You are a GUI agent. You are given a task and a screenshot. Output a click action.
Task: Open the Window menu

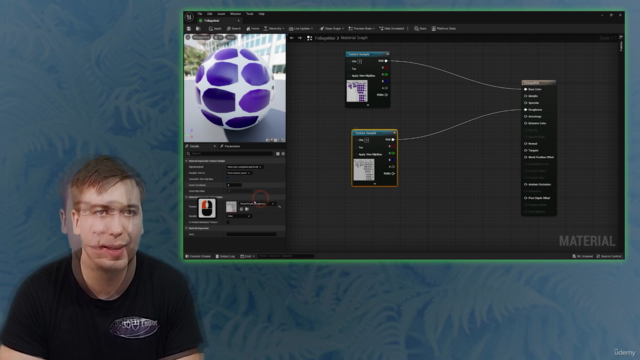236,14
